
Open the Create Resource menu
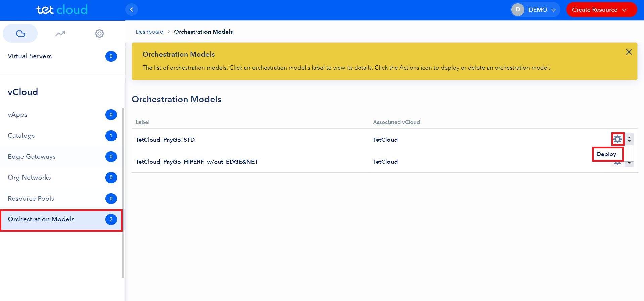pos(602,10)
